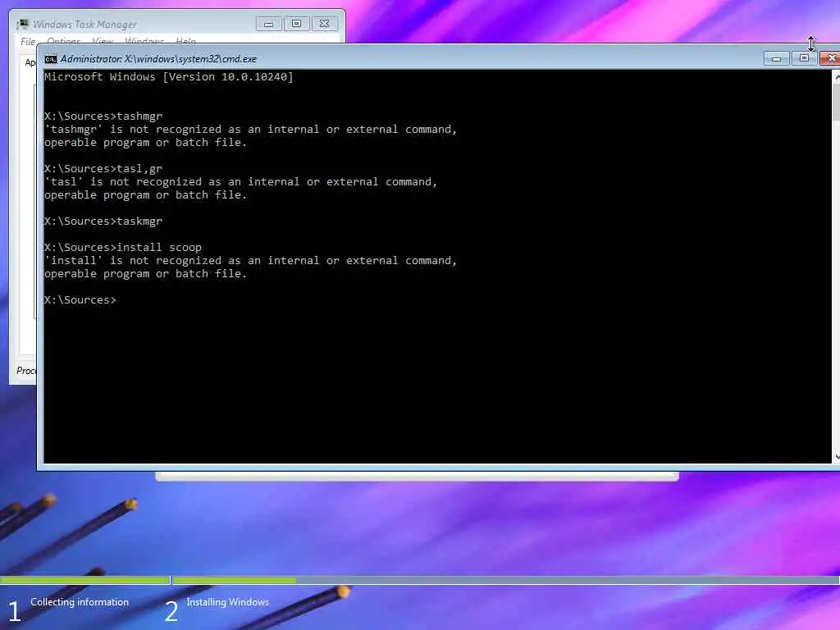Image resolution: width=840 pixels, height=630 pixels.
Task: Click the 'Installing Windows' step label
Action: (x=228, y=602)
